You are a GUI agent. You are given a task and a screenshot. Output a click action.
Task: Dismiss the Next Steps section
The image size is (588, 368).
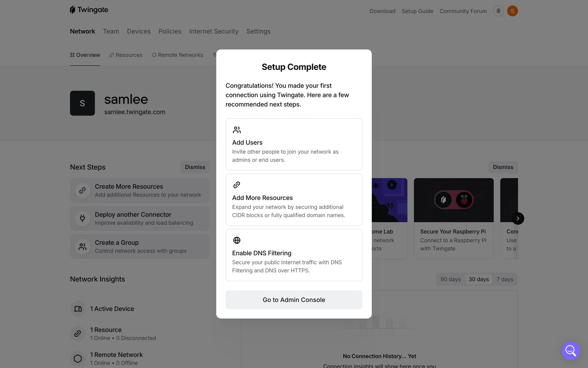point(195,167)
